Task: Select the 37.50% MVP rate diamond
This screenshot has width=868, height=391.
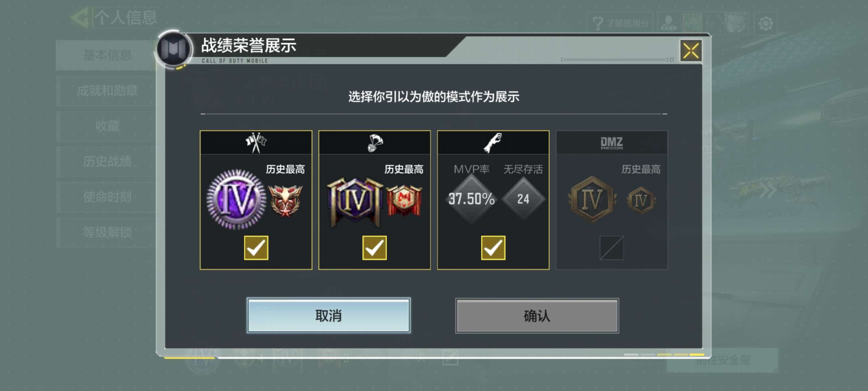Action: click(472, 199)
